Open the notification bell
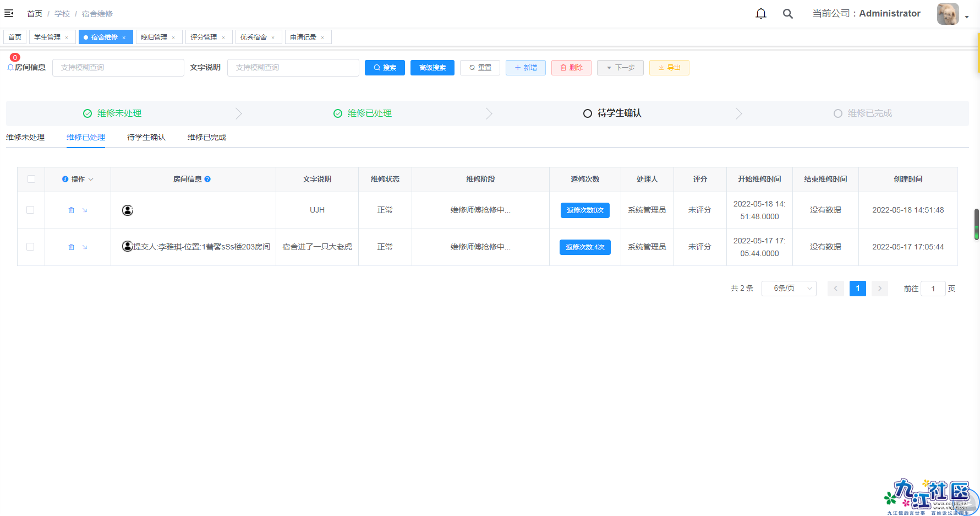The width and height of the screenshot is (980, 516). click(x=761, y=13)
